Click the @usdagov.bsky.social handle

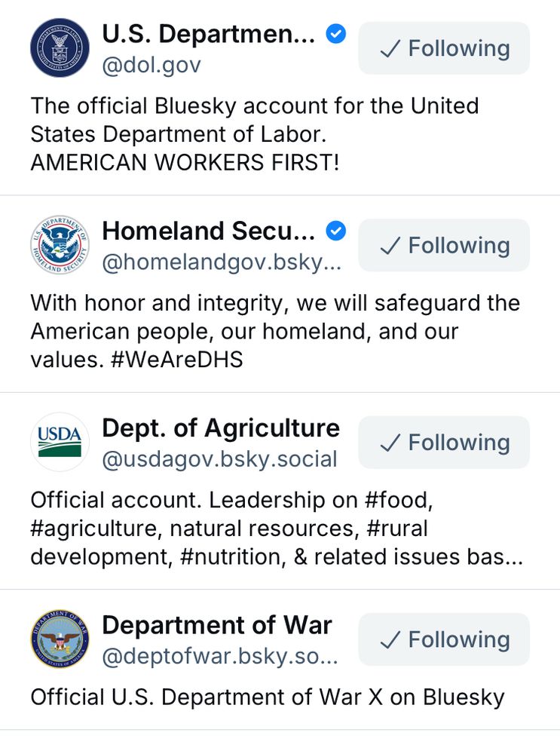click(x=219, y=459)
